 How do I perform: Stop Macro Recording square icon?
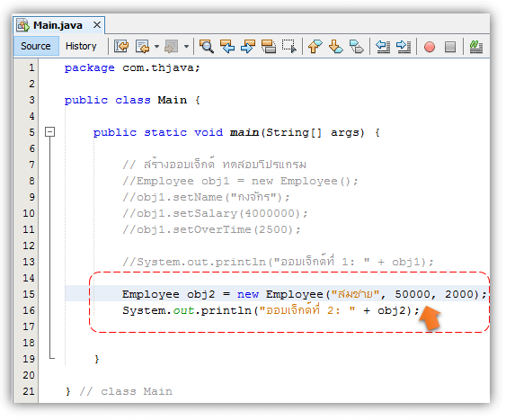450,47
